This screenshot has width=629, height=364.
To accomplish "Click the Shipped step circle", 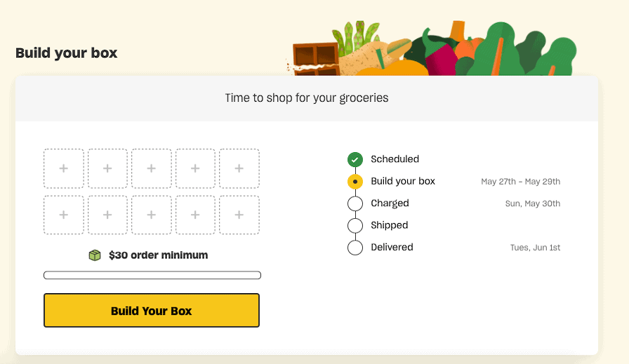I will point(355,226).
